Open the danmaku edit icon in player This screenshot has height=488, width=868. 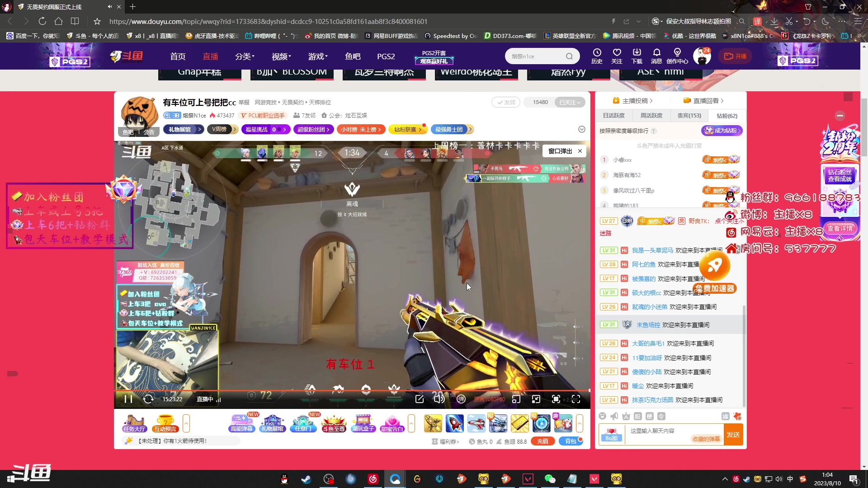point(420,399)
